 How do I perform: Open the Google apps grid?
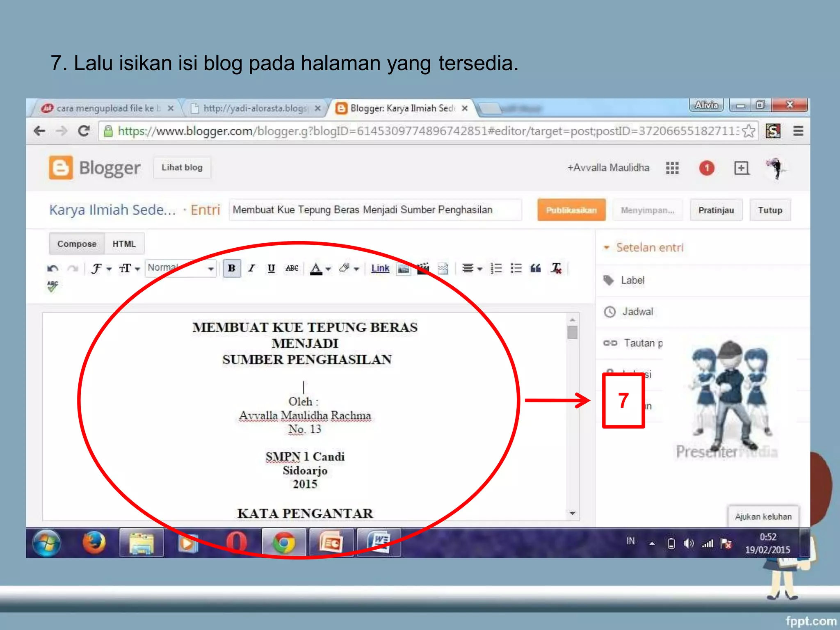(672, 168)
